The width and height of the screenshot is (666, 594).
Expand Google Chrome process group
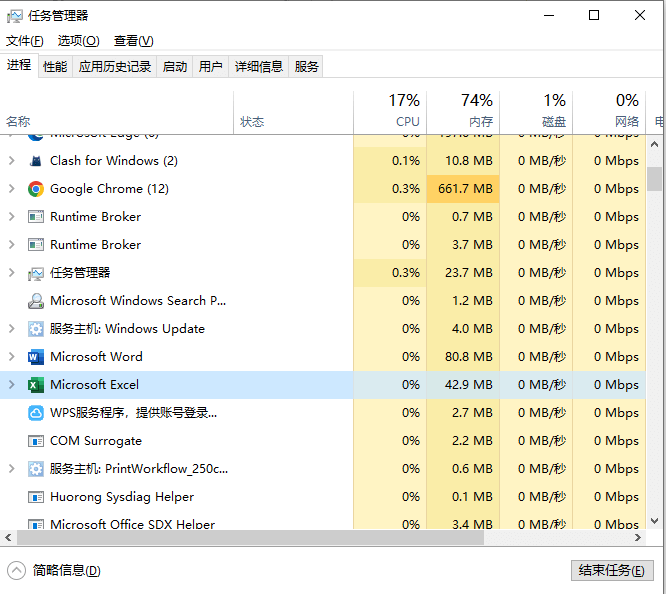pyautogui.click(x=11, y=189)
